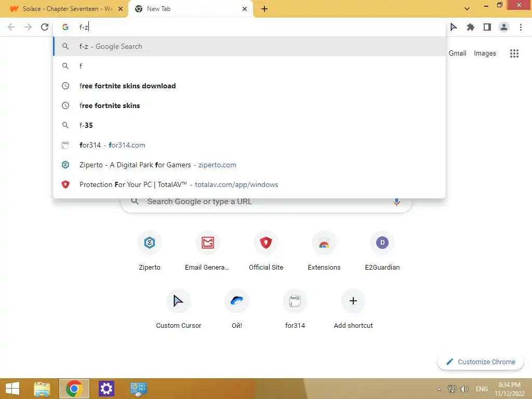Toggle the Chrome side panel

(x=487, y=27)
